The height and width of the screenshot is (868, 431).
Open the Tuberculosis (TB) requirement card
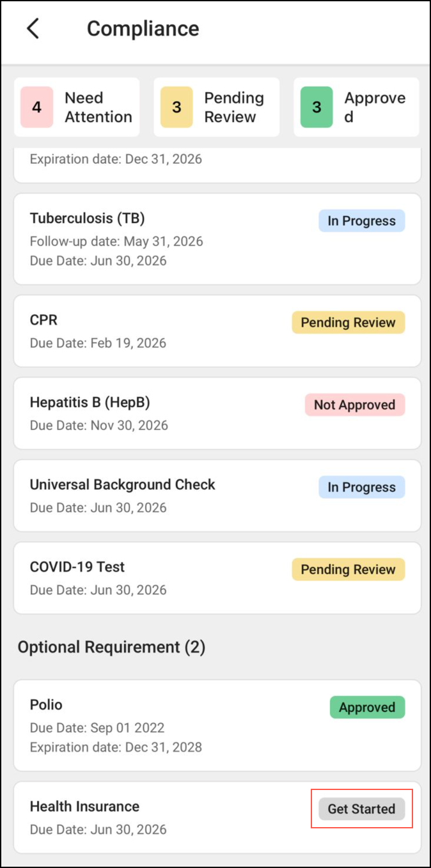click(x=160, y=240)
